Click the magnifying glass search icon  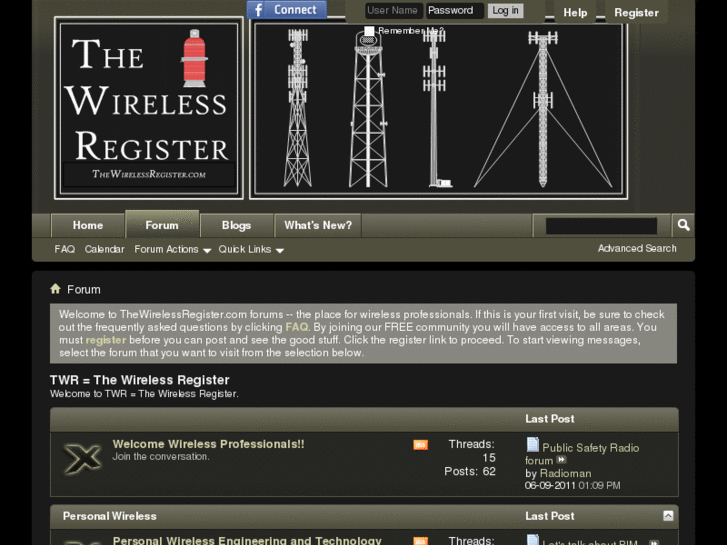pos(683,225)
